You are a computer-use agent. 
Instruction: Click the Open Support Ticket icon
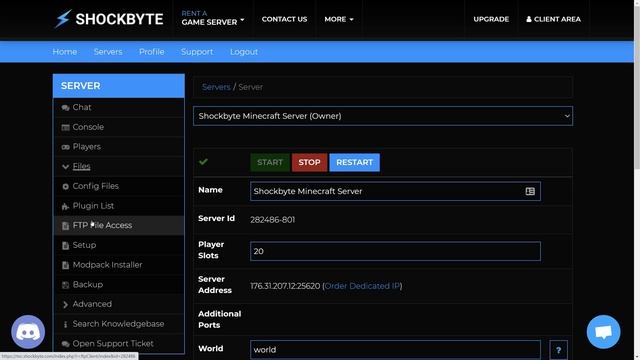tap(65, 344)
